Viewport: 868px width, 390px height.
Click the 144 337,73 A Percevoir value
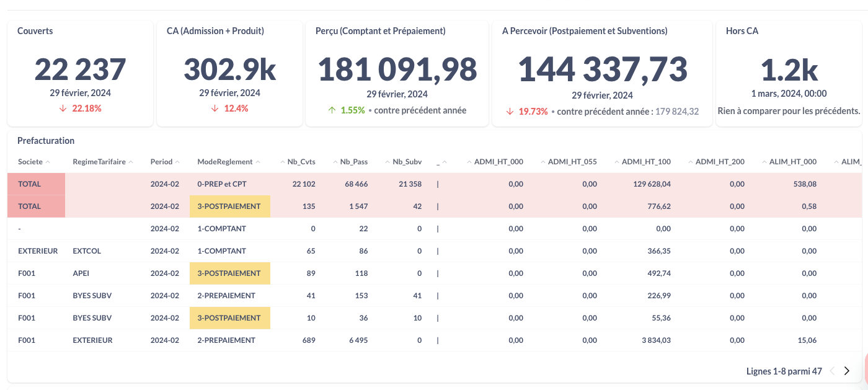(x=602, y=69)
